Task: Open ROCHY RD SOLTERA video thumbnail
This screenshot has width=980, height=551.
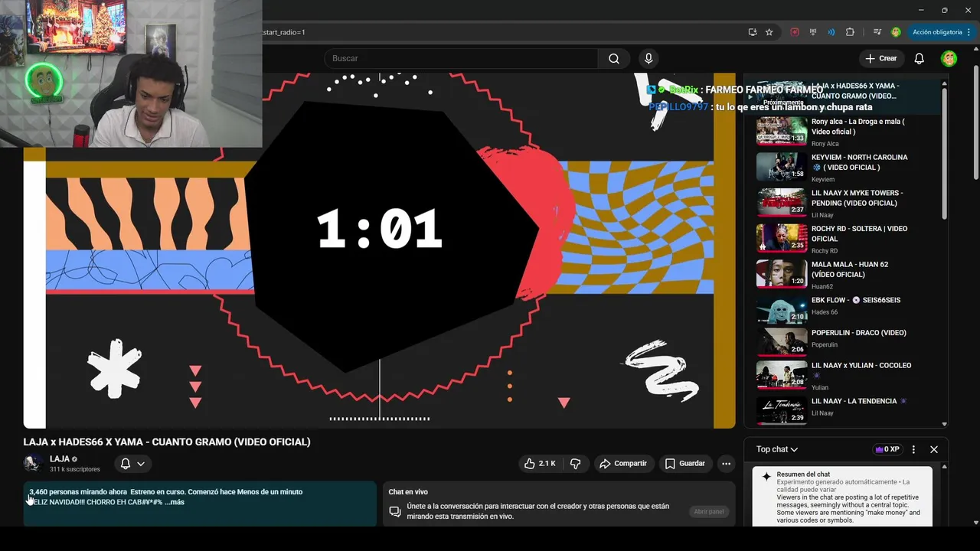Action: coord(782,239)
